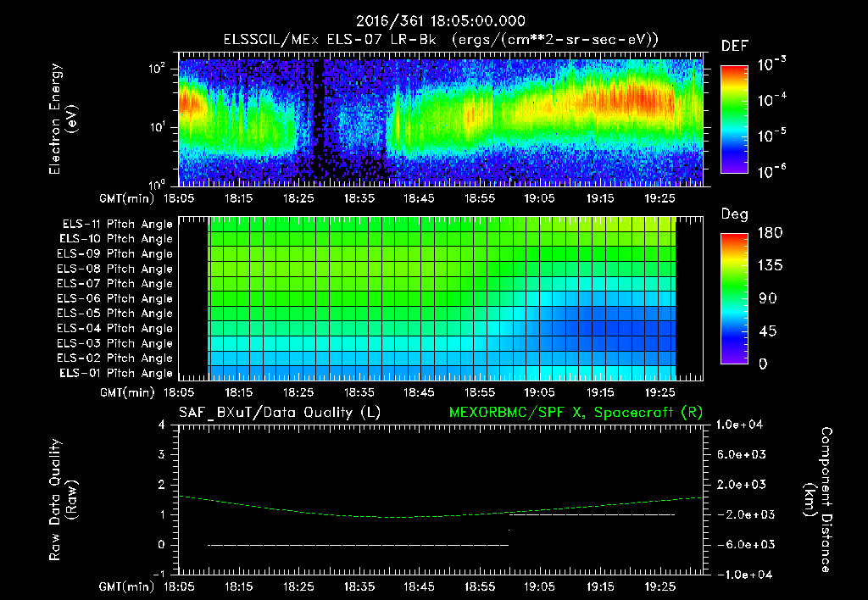The width and height of the screenshot is (868, 600).
Task: Click the SAF_BXuT/Data Quality (L) legend
Action: pos(280,413)
